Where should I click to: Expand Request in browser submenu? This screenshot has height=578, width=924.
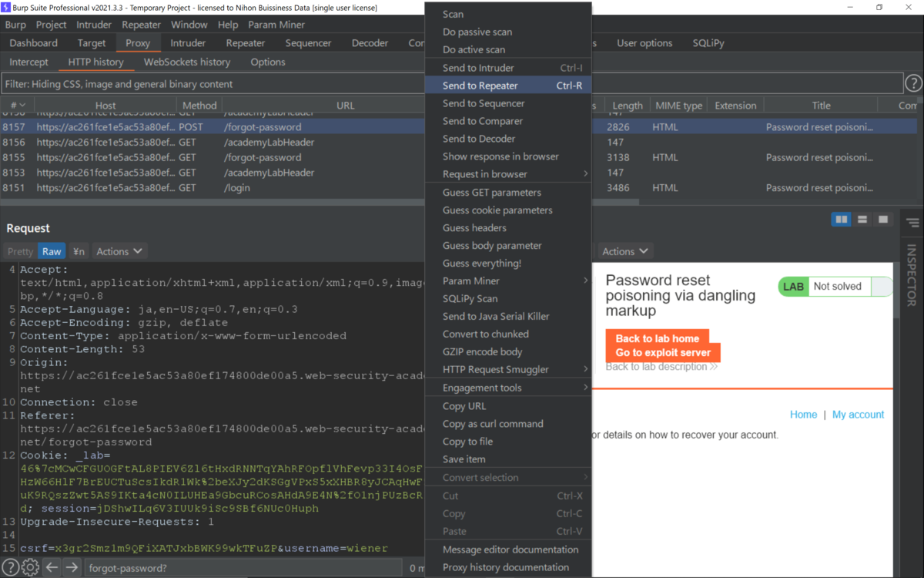point(508,174)
